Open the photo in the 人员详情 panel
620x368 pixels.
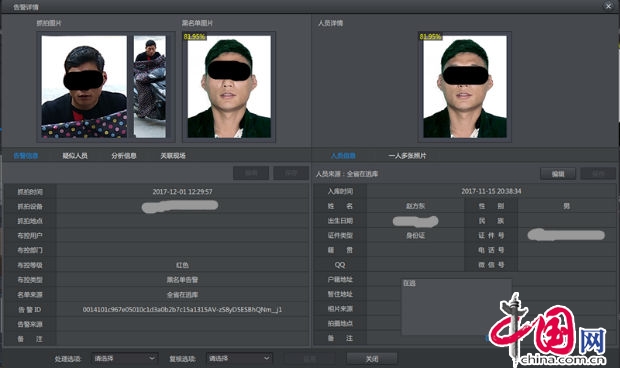coord(465,87)
